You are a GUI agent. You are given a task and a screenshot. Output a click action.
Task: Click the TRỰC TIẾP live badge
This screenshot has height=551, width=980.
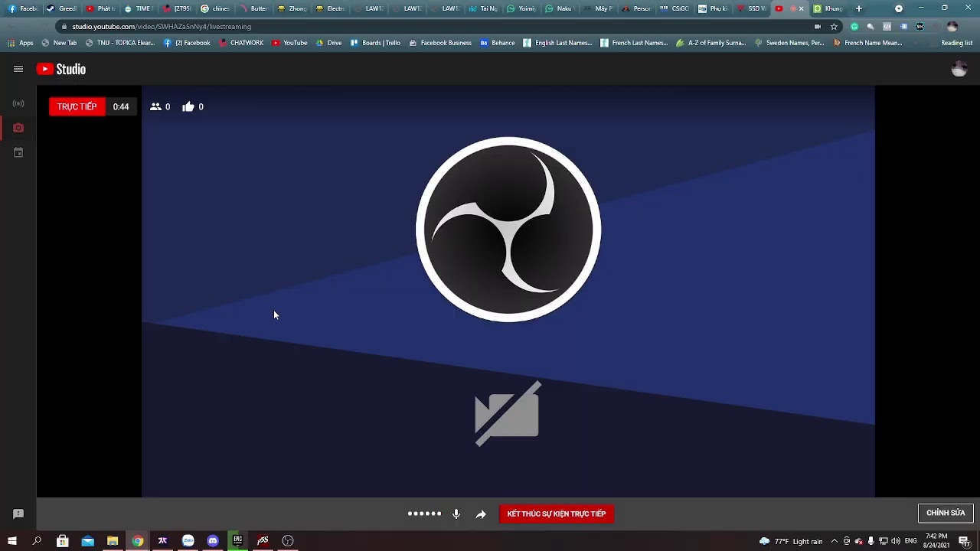77,107
